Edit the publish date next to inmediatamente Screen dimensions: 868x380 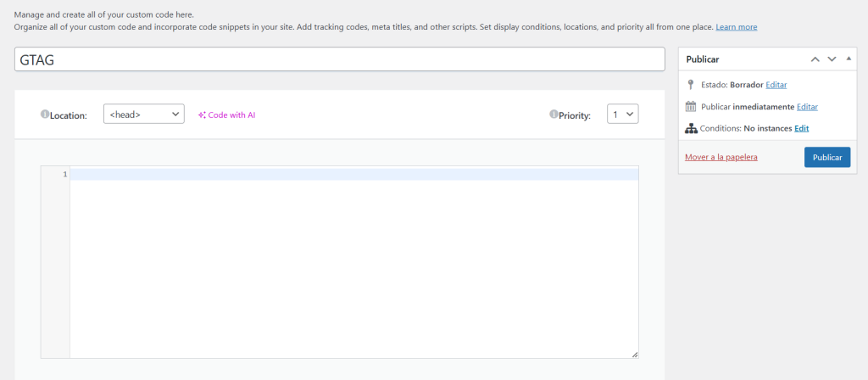pos(807,106)
